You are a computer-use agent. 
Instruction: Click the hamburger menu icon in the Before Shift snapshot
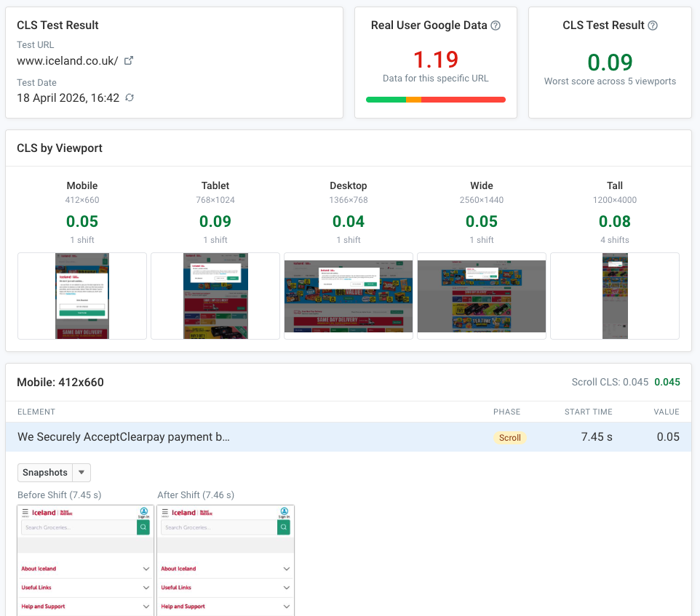tap(25, 513)
